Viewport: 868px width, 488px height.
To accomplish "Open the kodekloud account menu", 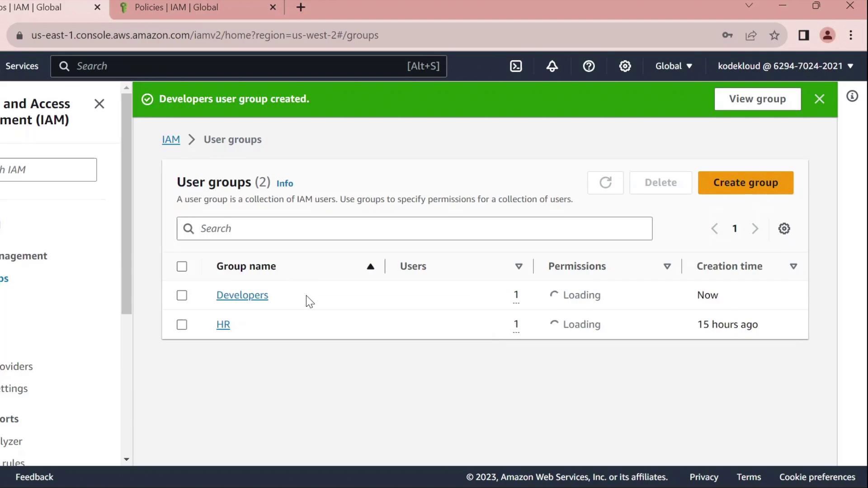I will (x=785, y=66).
